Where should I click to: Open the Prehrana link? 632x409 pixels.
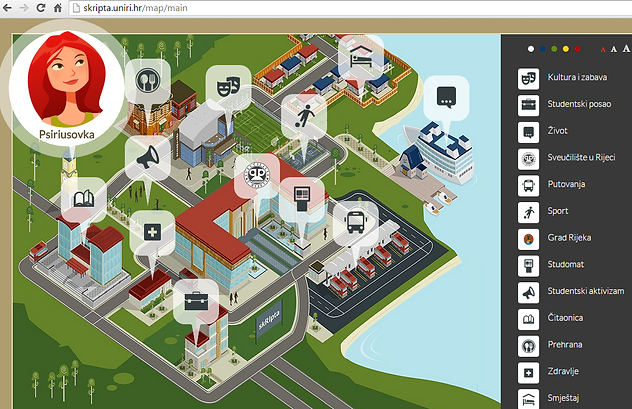pyautogui.click(x=565, y=345)
